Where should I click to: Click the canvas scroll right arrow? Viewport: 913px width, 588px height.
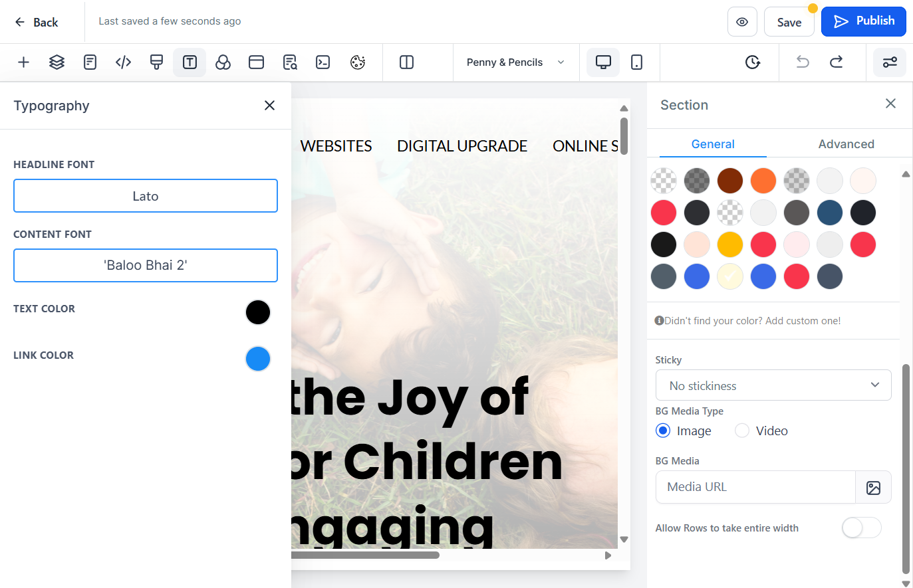608,555
